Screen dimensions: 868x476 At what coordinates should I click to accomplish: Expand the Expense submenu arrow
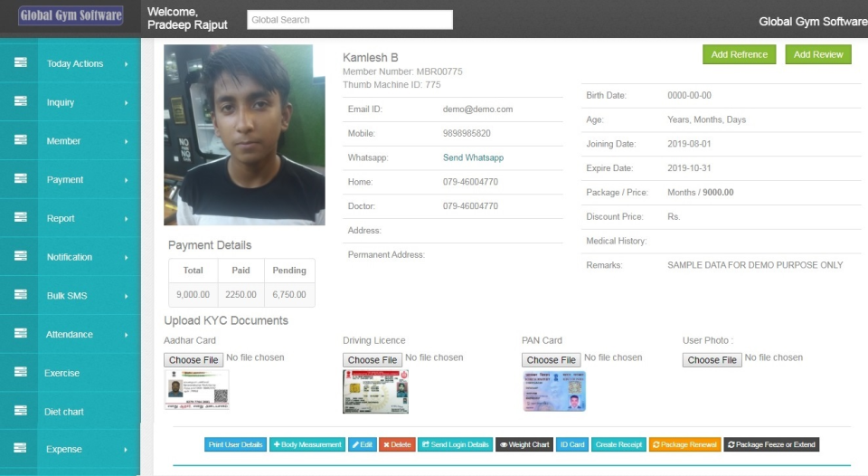tap(127, 450)
